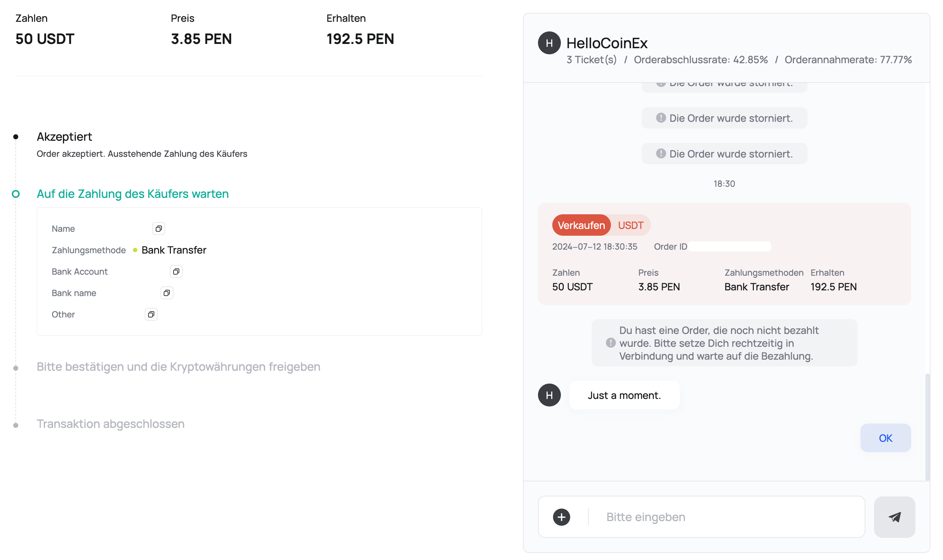Select the Akzeptiert step in timeline
This screenshot has height=560, width=943.
(64, 136)
